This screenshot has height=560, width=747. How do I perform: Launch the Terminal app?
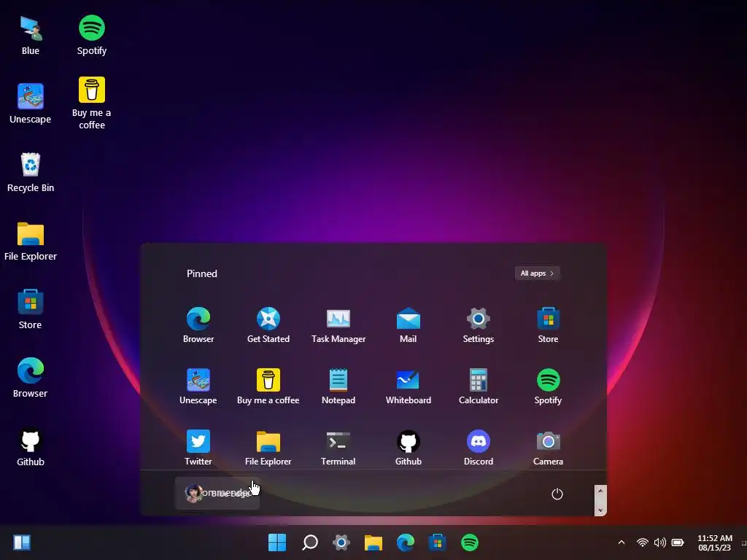(x=338, y=448)
